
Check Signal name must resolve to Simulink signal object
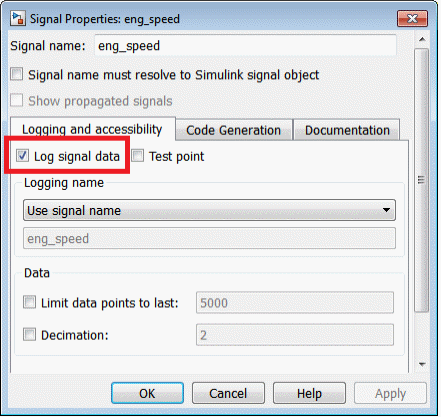(x=17, y=74)
